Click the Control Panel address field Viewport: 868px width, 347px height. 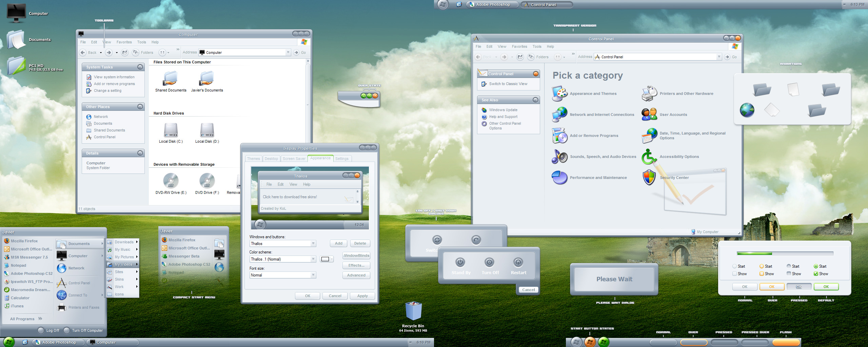(x=657, y=57)
